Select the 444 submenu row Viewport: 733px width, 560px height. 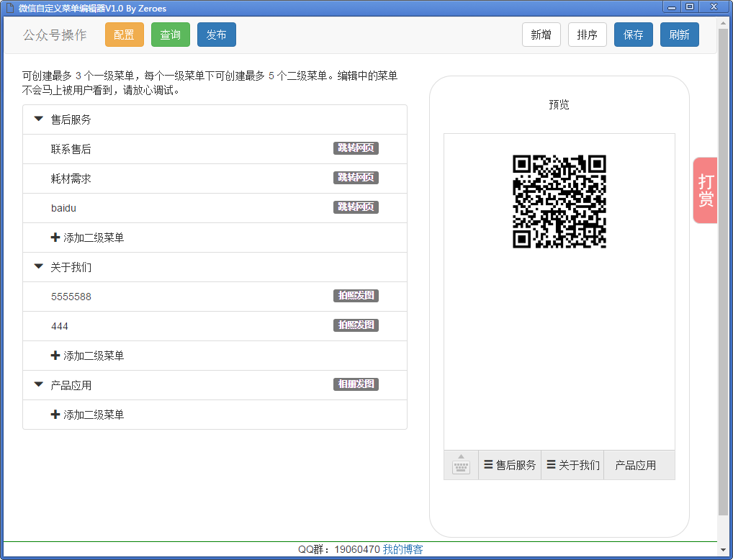pyautogui.click(x=215, y=326)
